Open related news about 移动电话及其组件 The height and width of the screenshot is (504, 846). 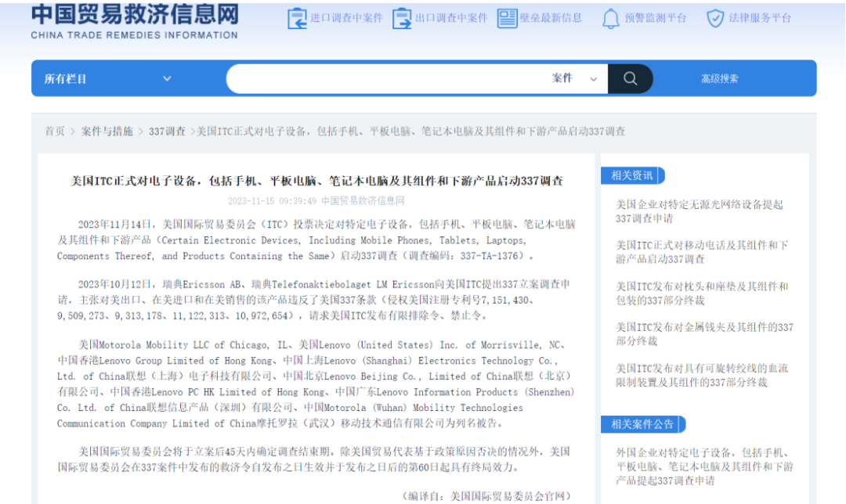tap(702, 252)
